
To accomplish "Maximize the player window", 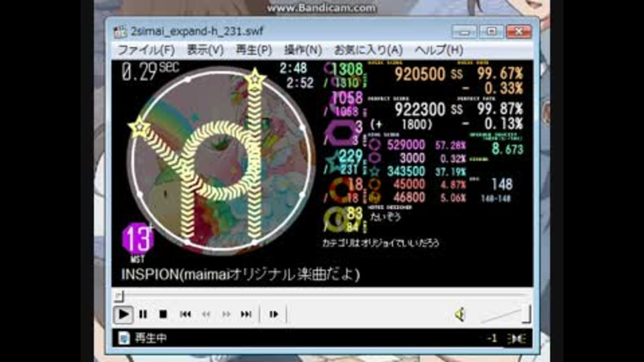I will pyautogui.click(x=491, y=32).
